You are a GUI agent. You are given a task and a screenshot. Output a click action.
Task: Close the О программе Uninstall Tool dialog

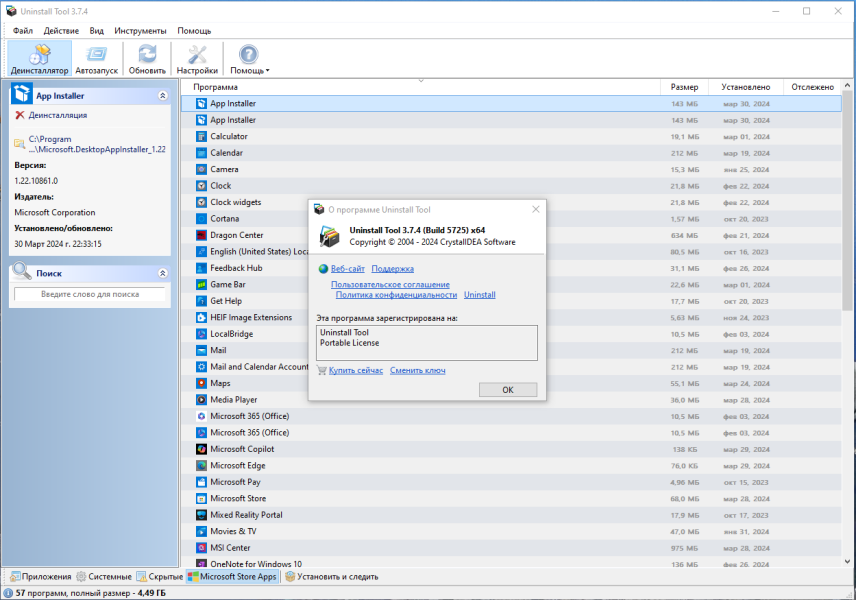click(x=536, y=210)
